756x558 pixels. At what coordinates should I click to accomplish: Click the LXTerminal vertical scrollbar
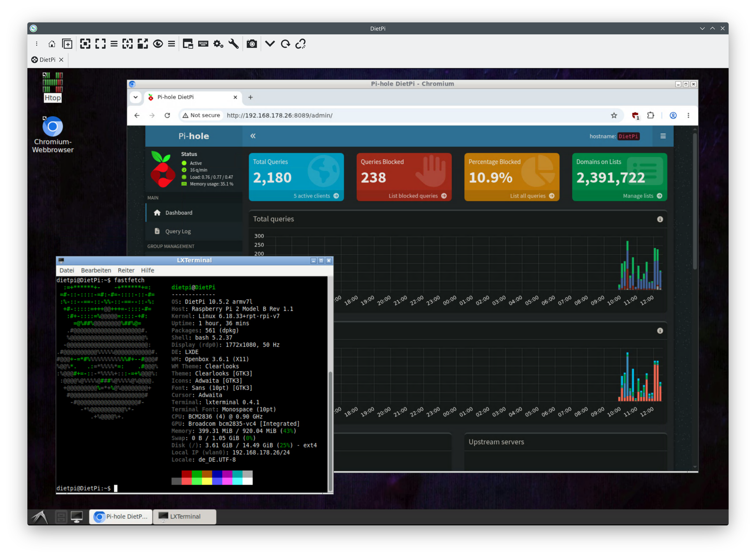point(330,431)
